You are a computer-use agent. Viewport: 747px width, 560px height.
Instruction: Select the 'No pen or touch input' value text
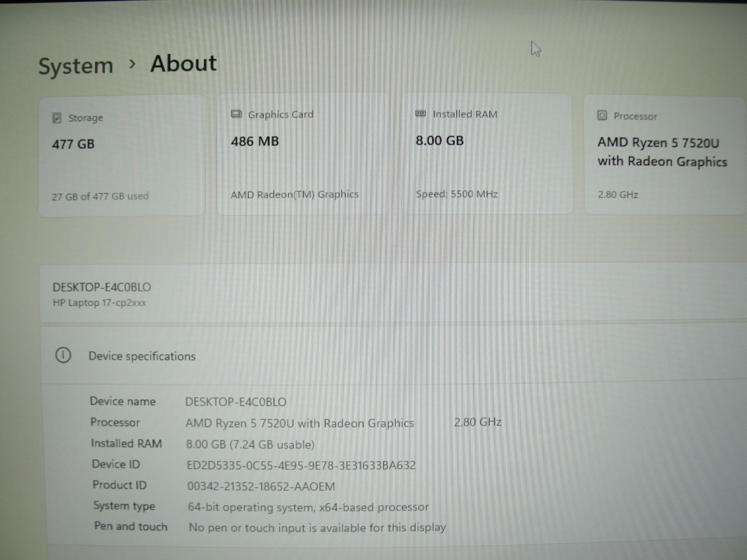pyautogui.click(x=317, y=528)
